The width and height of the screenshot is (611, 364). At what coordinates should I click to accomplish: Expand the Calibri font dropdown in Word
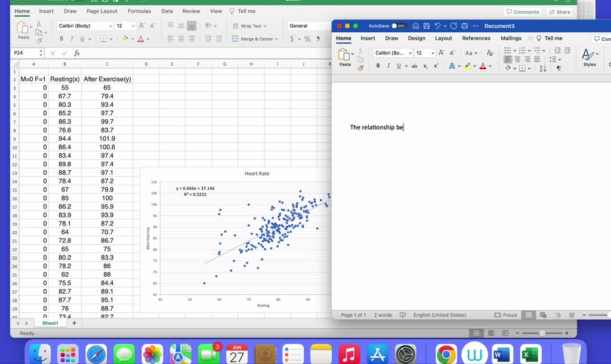click(x=411, y=53)
